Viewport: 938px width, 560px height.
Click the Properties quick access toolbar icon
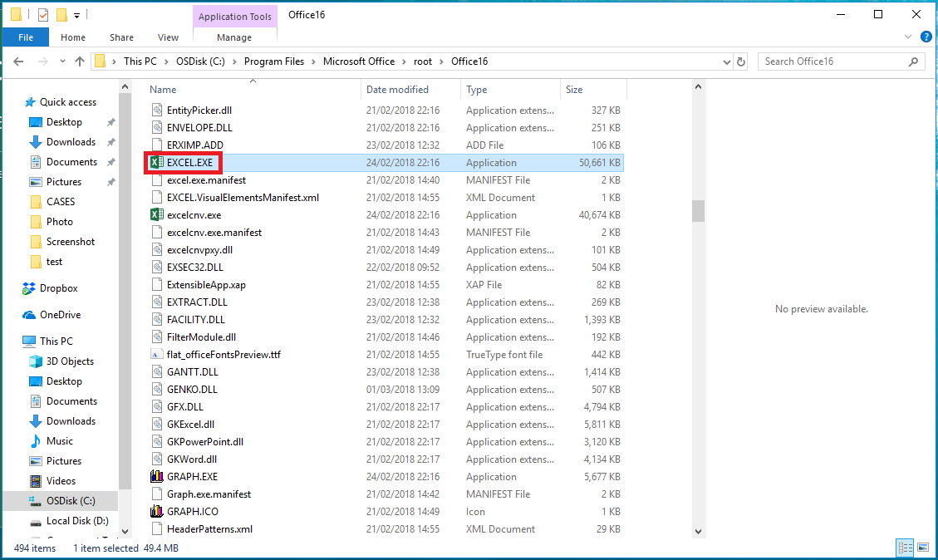[x=43, y=15]
